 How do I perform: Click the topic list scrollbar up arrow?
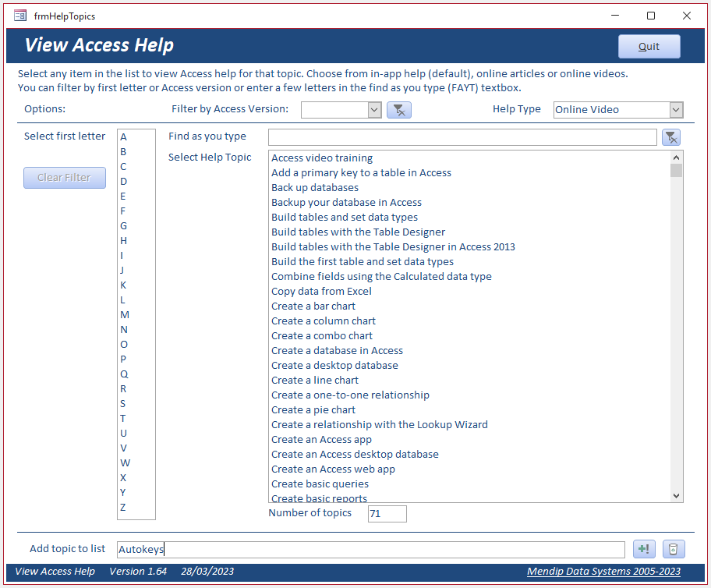(x=676, y=158)
